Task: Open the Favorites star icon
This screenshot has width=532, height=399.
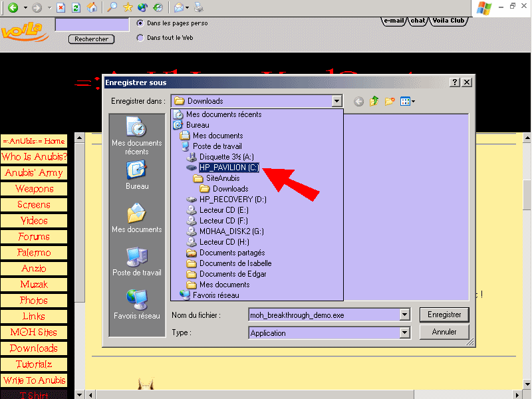Action: 128,7
